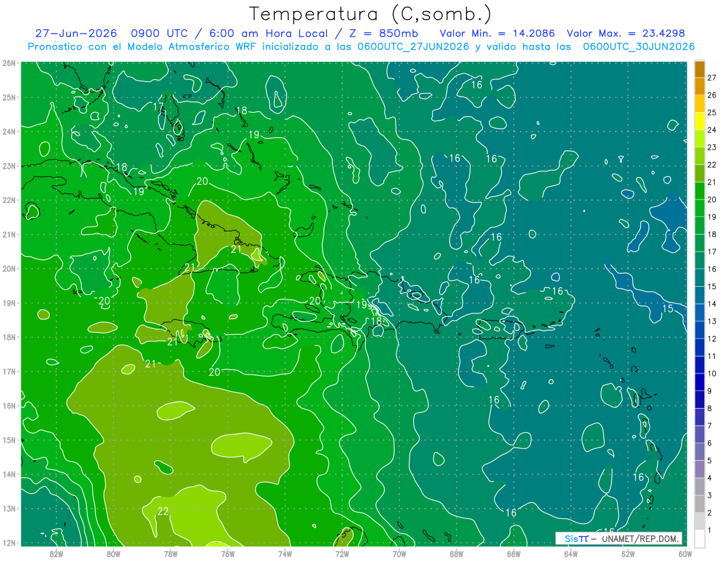728x562 pixels.
Task: Pick the dark blue swatch between legend 9 and 10
Action: coord(699,382)
